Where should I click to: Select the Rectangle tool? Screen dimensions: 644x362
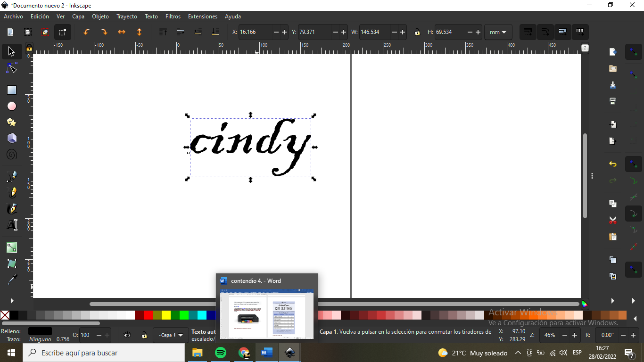(x=12, y=90)
